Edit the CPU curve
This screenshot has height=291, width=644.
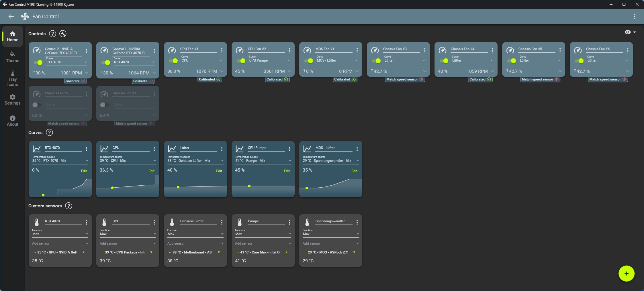click(151, 171)
